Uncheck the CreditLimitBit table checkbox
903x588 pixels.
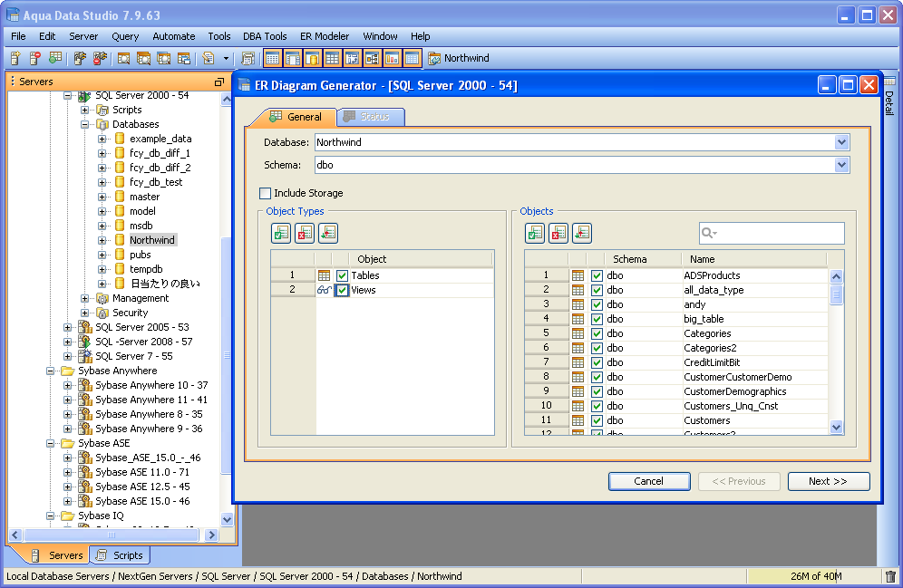(597, 362)
